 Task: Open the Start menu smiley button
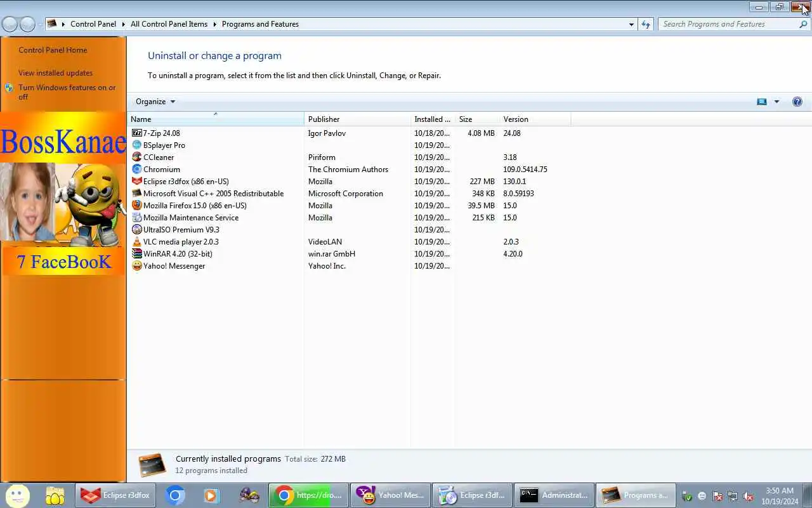pos(17,495)
